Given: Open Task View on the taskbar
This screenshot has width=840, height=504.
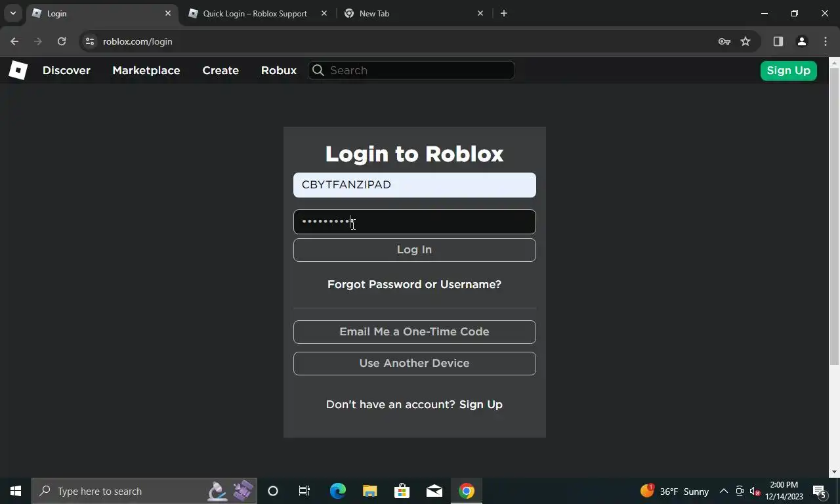Looking at the screenshot, I should (304, 491).
